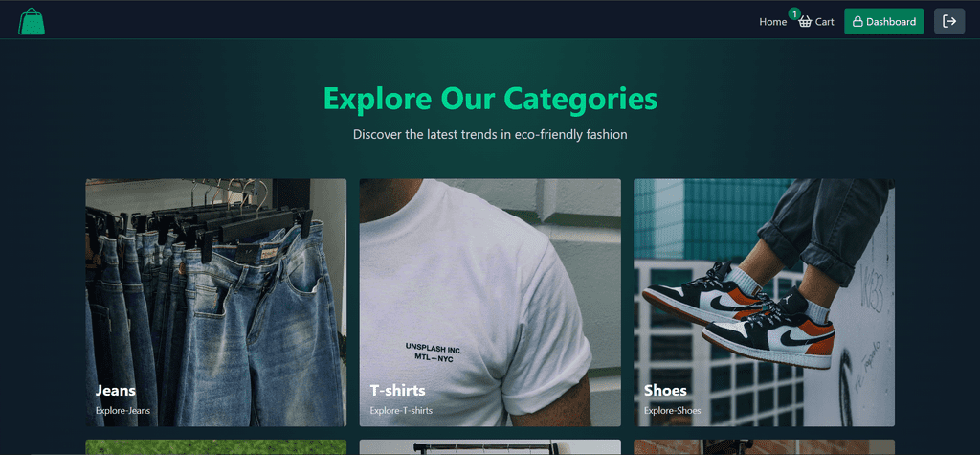Follow the Explore-Jeans link
The image size is (980, 455).
[122, 411]
